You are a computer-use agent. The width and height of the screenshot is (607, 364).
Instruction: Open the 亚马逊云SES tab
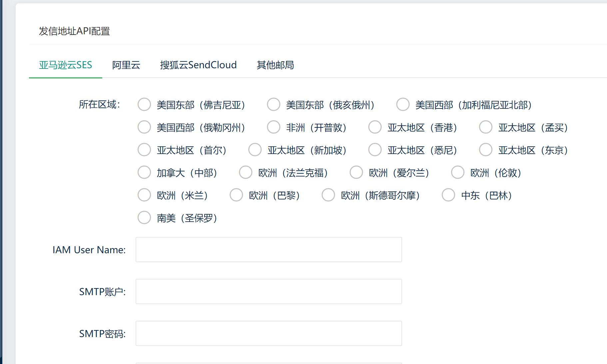[65, 65]
